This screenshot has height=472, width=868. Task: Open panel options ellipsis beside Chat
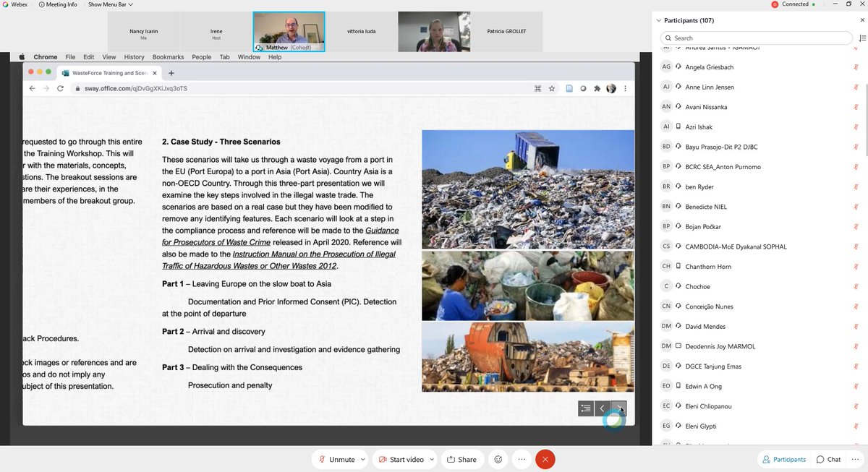856,459
